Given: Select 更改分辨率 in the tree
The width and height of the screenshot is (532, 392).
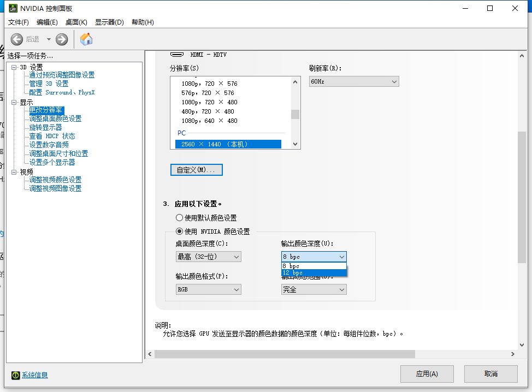Looking at the screenshot, I should (x=46, y=110).
